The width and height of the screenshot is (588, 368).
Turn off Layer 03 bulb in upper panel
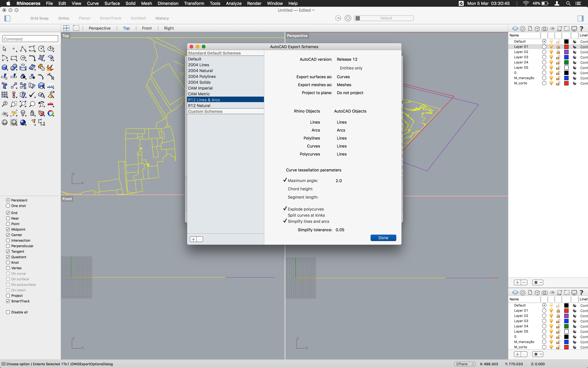point(551,57)
